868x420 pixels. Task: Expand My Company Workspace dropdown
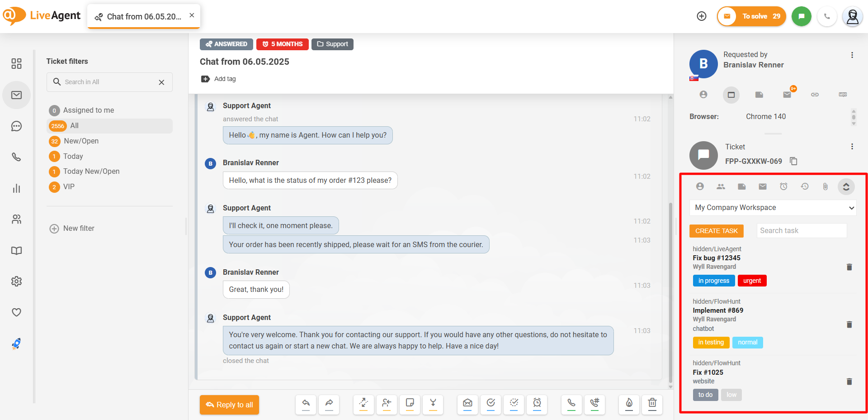coord(773,208)
